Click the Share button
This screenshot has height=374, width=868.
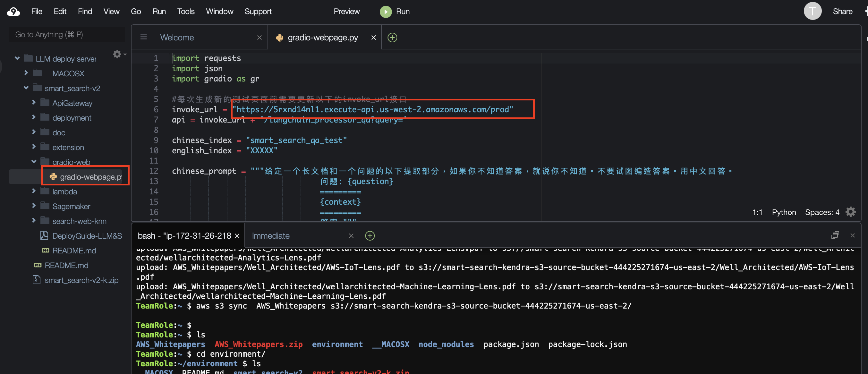(x=842, y=12)
